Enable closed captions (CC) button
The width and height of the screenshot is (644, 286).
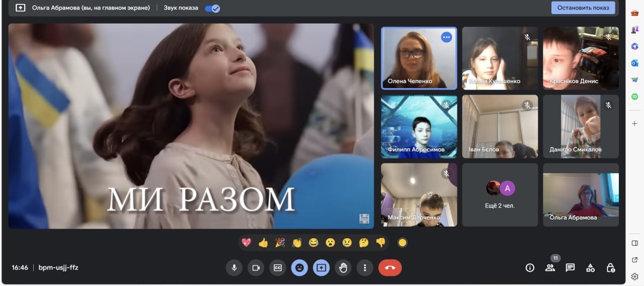(x=277, y=268)
